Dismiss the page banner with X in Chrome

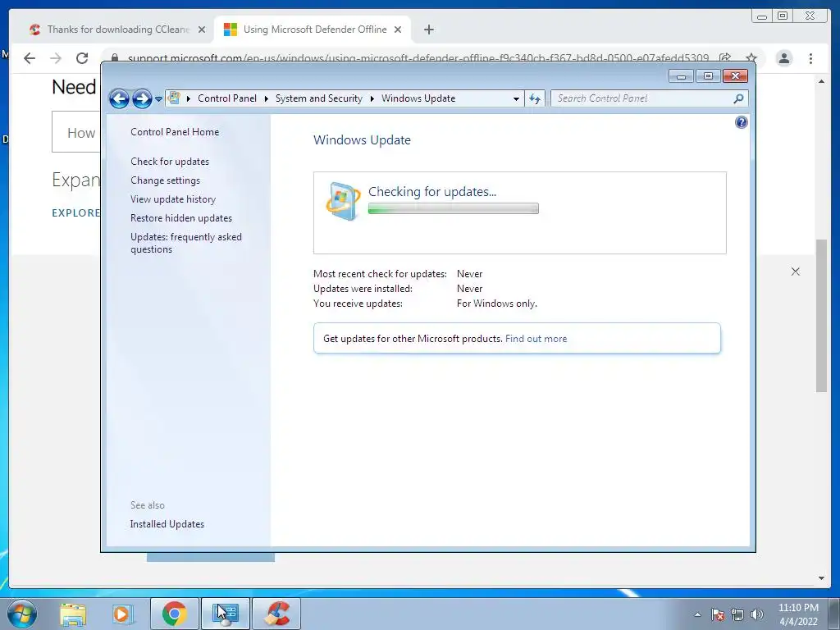click(796, 272)
